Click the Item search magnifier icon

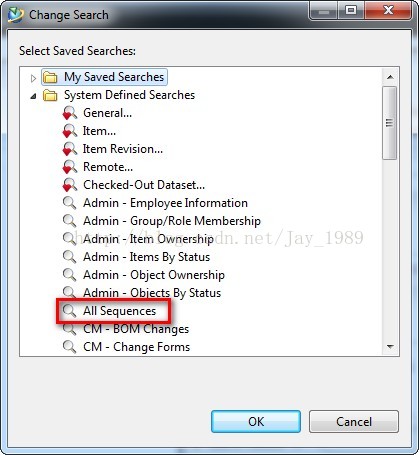click(70, 131)
